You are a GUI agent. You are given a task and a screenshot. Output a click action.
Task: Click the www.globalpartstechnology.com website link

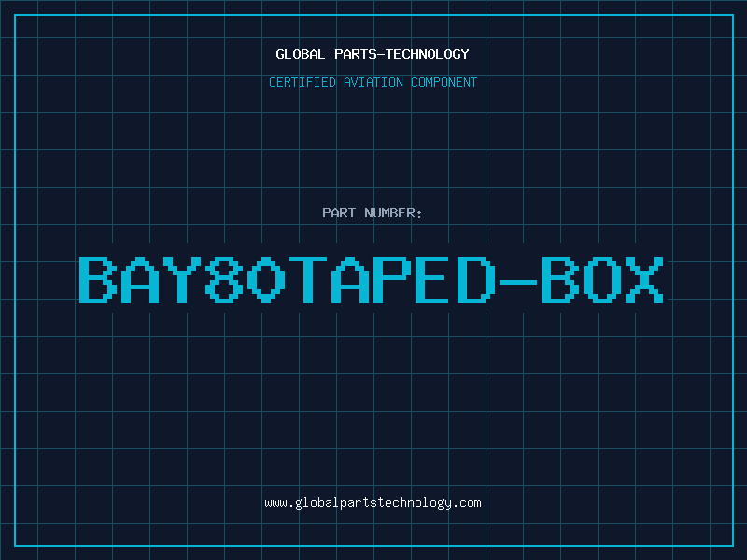(x=373, y=503)
